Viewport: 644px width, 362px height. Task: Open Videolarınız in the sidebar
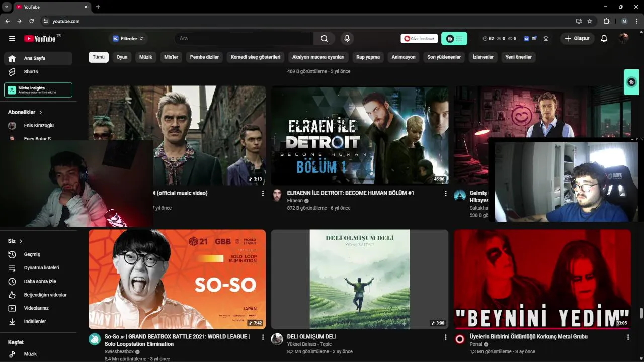[x=38, y=308]
